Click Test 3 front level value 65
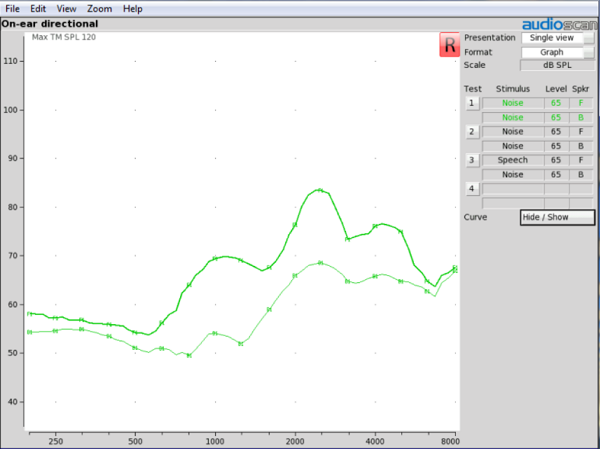Screen dimensions: 600x449 click(x=556, y=160)
